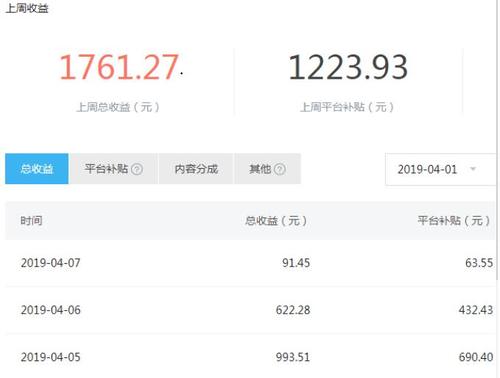Click the 1223.93 platform subsidy figure
500x378 pixels.
pyautogui.click(x=348, y=67)
